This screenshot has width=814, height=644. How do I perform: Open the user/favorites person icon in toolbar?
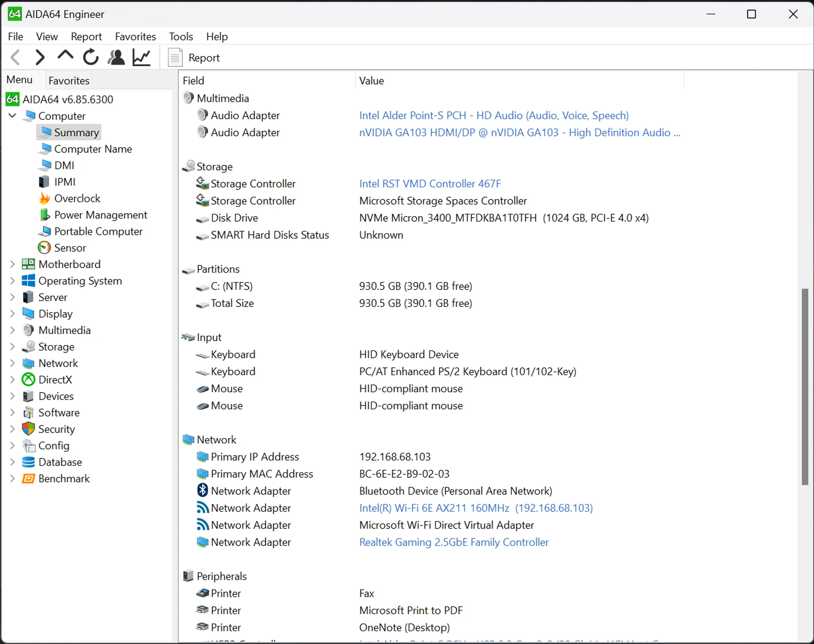coord(116,57)
